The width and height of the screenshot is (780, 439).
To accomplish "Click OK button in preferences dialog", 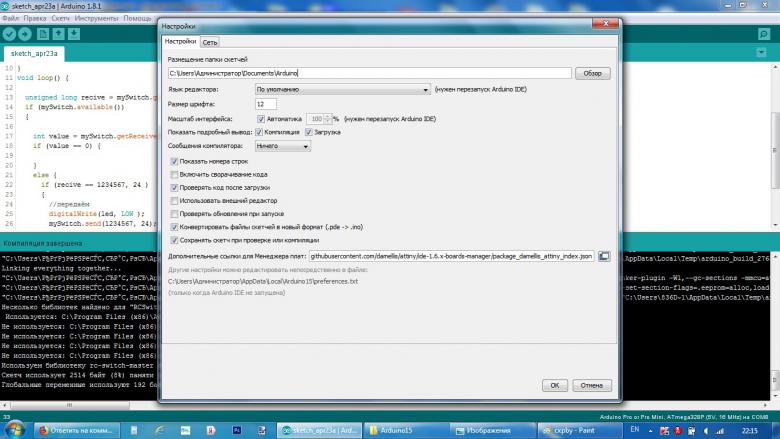I will click(555, 385).
